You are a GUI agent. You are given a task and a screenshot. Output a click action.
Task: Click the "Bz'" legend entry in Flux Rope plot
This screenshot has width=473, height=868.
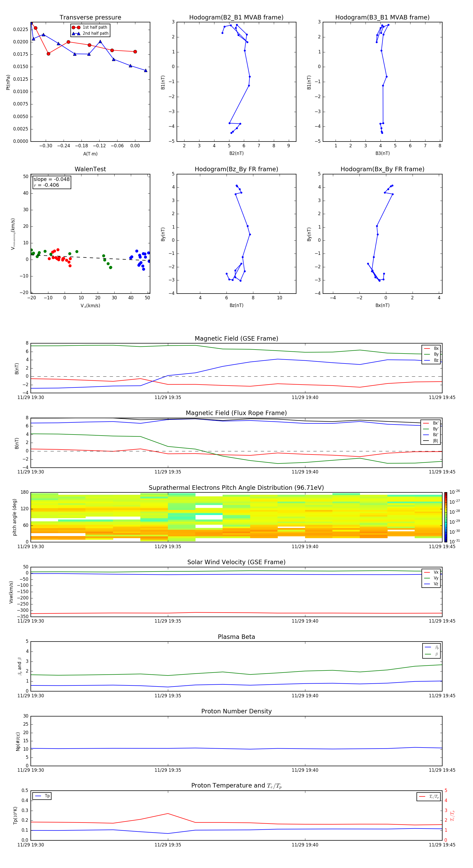431,435
